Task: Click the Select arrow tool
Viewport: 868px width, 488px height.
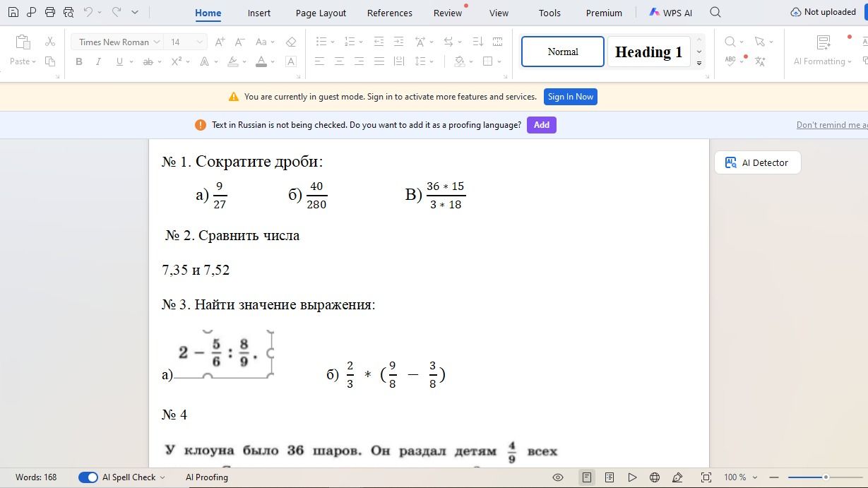Action: pos(759,42)
